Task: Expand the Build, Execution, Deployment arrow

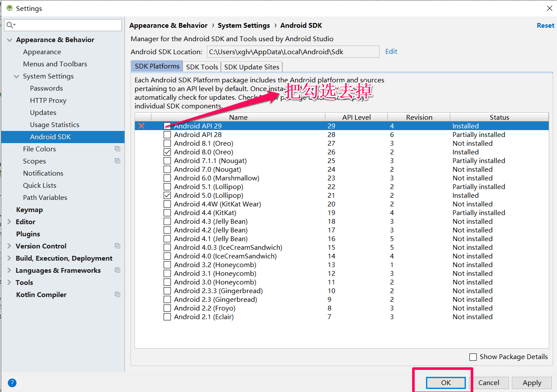Action: (10, 258)
